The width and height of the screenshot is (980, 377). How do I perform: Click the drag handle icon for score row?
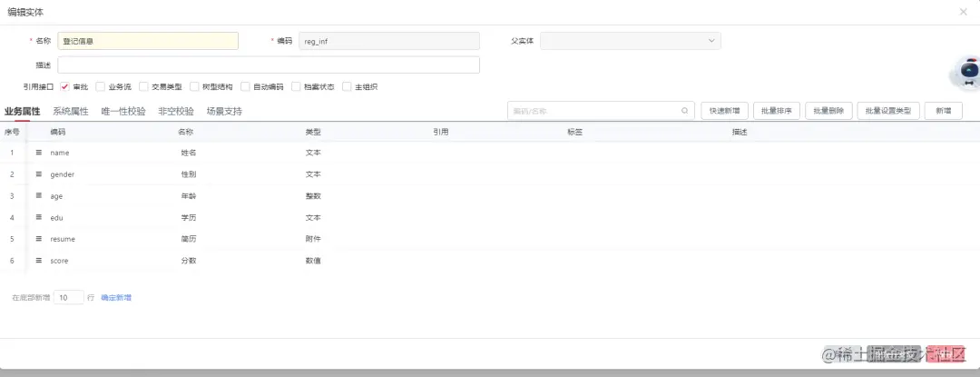(39, 260)
